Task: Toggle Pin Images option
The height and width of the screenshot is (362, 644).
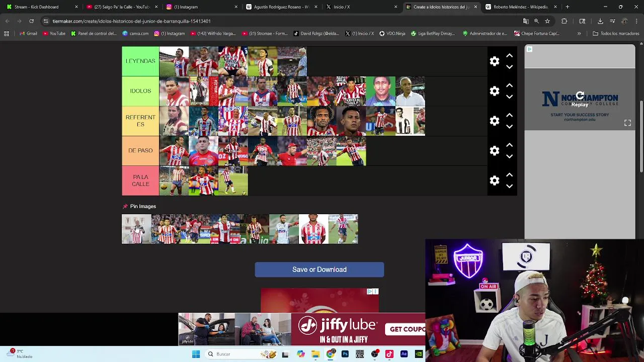Action: click(139, 206)
